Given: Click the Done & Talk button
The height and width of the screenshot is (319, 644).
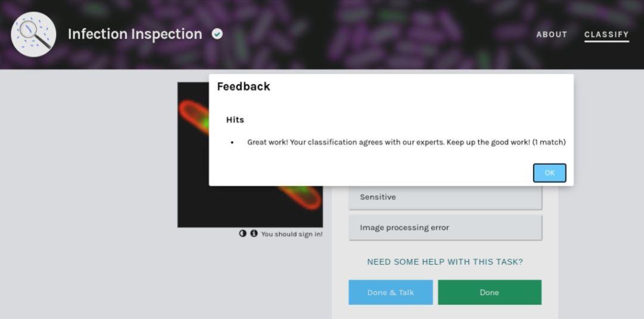Looking at the screenshot, I should click(x=390, y=292).
